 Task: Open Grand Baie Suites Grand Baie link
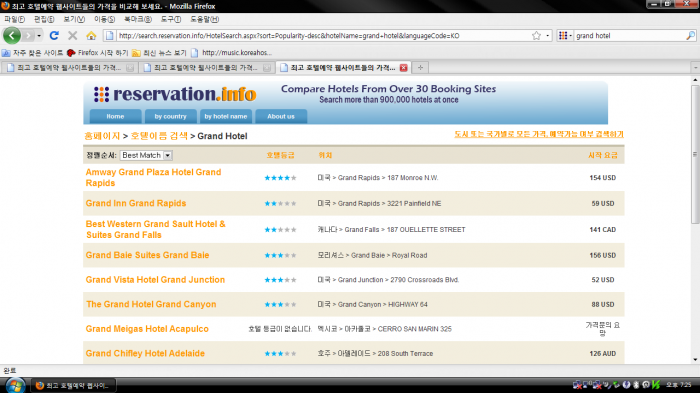[x=147, y=255]
